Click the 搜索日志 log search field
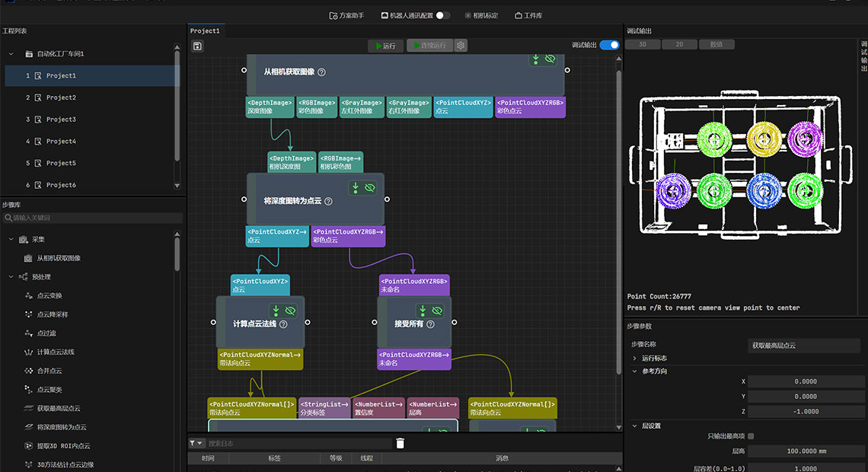 [299, 443]
